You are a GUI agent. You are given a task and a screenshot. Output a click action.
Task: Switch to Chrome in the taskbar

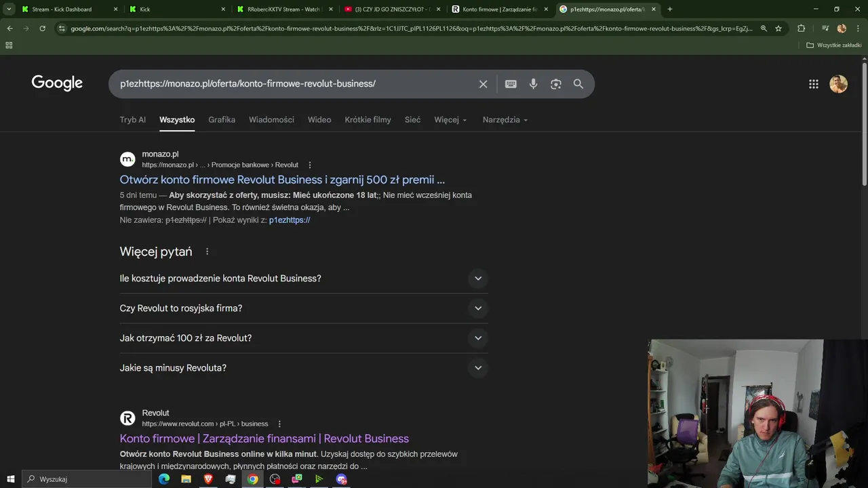coord(252,479)
